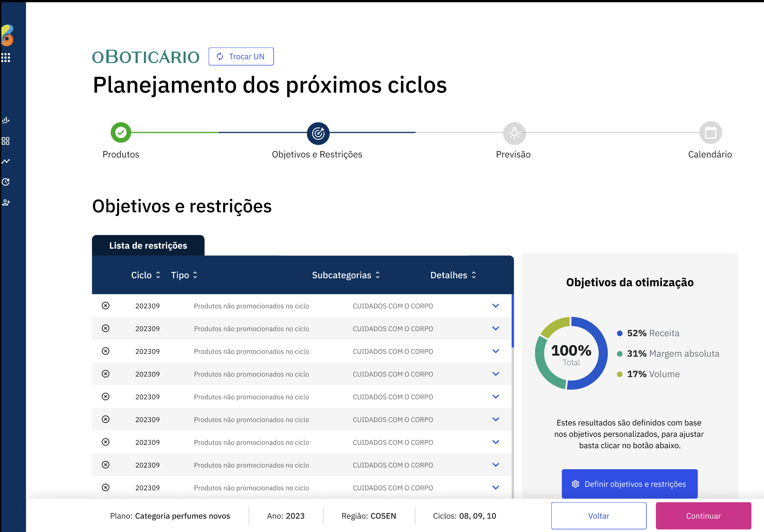Select the Calendário step icon
The height and width of the screenshot is (532, 764).
[x=710, y=132]
